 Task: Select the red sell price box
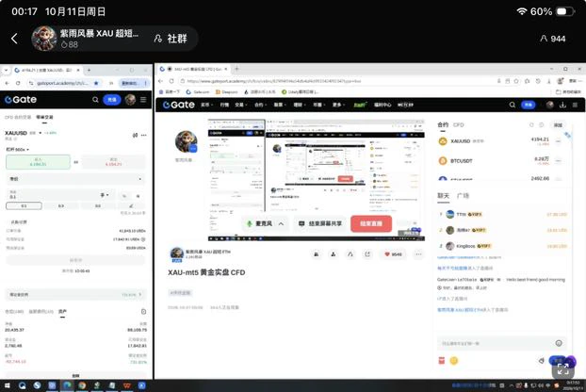click(x=113, y=162)
